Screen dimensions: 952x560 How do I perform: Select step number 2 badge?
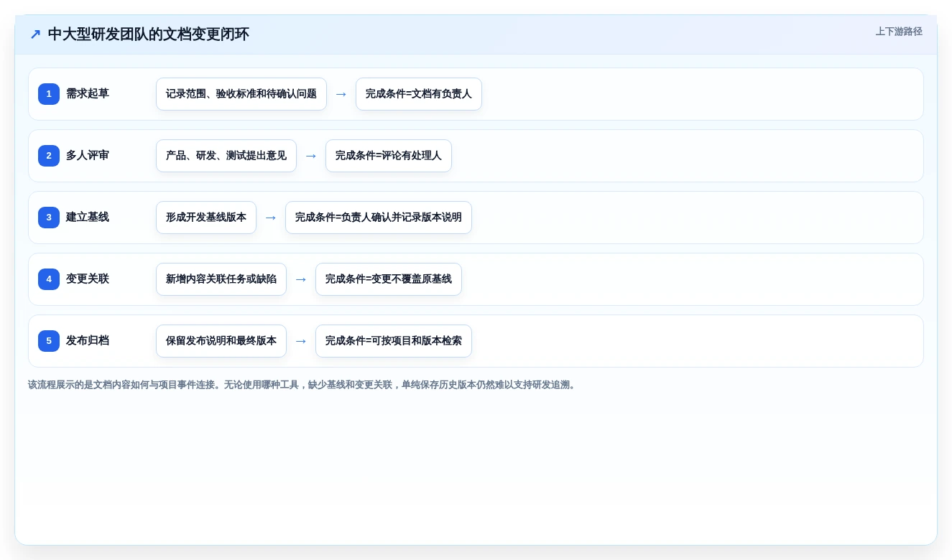click(x=49, y=156)
